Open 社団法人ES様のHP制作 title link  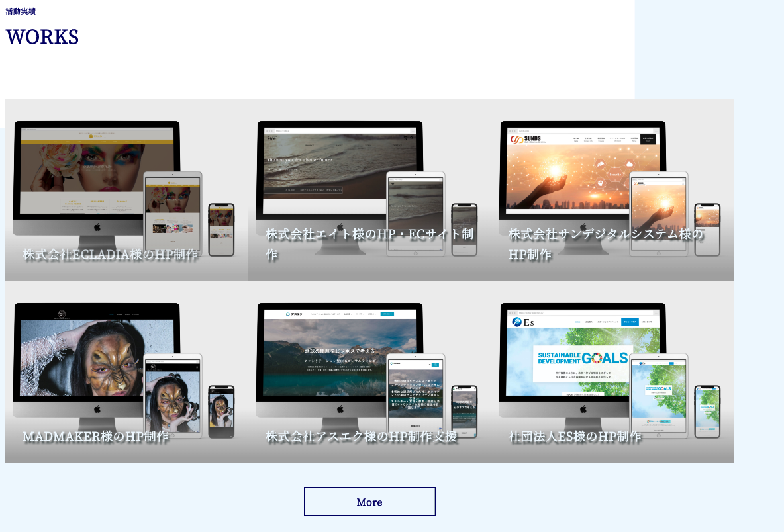click(575, 437)
